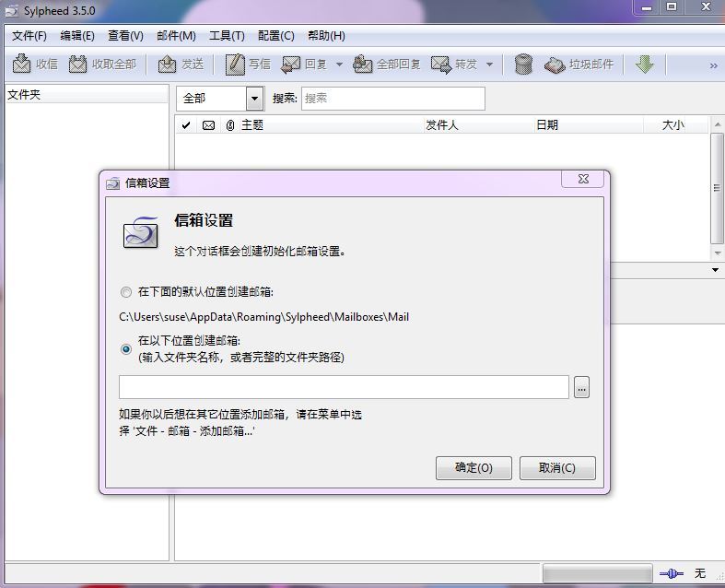Click the envelope status column header icon

208,125
